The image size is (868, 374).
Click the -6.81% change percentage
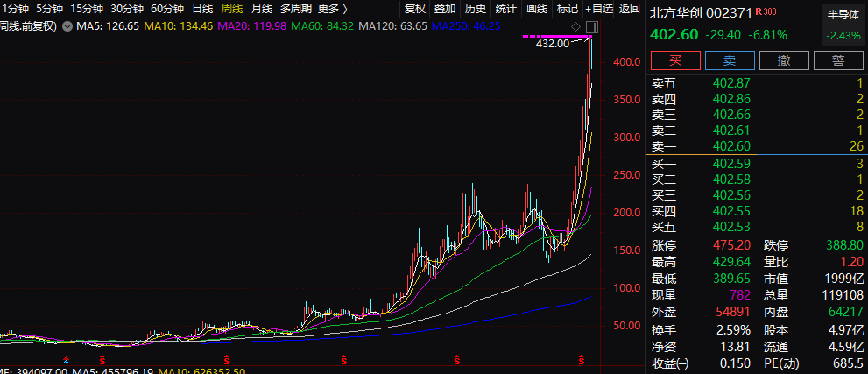[768, 35]
